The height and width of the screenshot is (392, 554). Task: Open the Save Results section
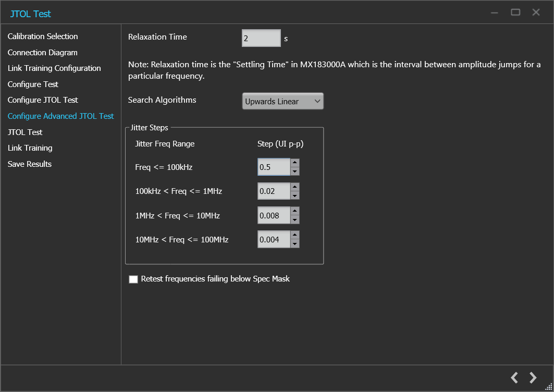coord(29,164)
